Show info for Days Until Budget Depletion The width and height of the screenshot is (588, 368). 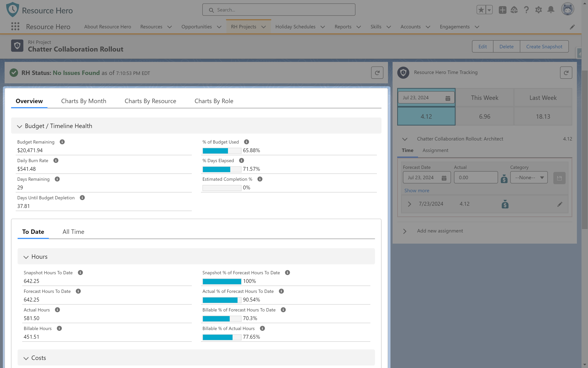point(82,198)
